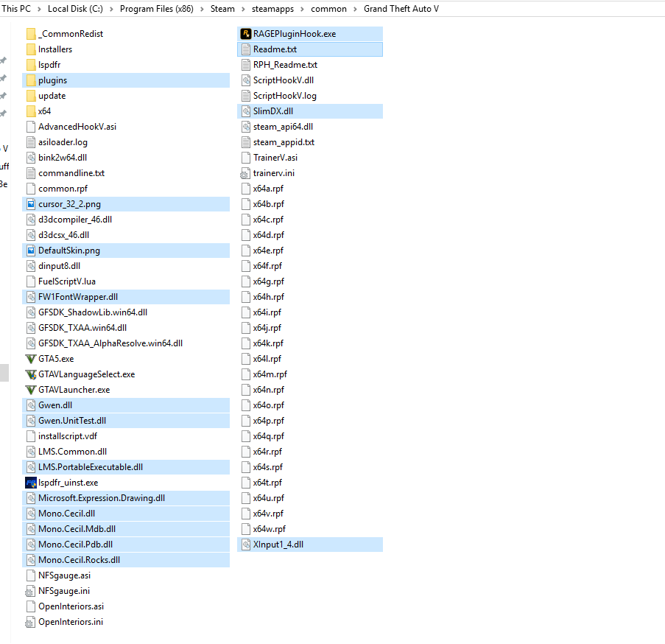
Task: Click Grand Theft Auto V breadcrumb segment
Action: pos(401,9)
